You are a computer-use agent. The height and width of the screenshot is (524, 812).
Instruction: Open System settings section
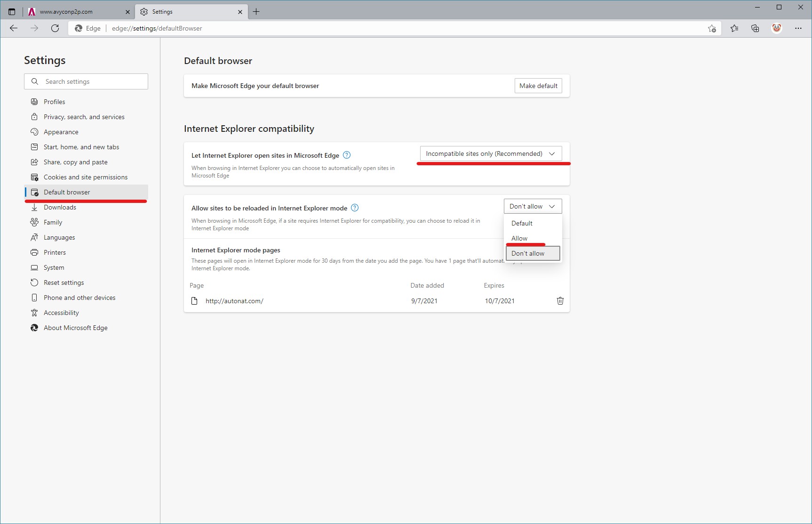pos(86,267)
